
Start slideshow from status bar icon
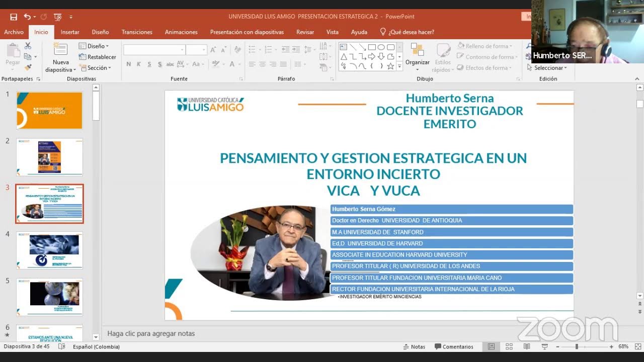544,346
